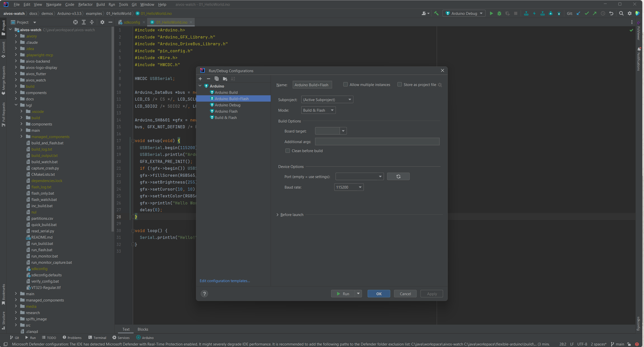The width and height of the screenshot is (644, 347).
Task: Open editor tabs more options menu
Action: tap(632, 22)
